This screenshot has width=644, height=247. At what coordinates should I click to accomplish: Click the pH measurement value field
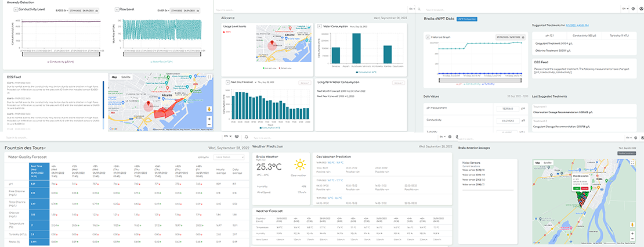[507, 108]
